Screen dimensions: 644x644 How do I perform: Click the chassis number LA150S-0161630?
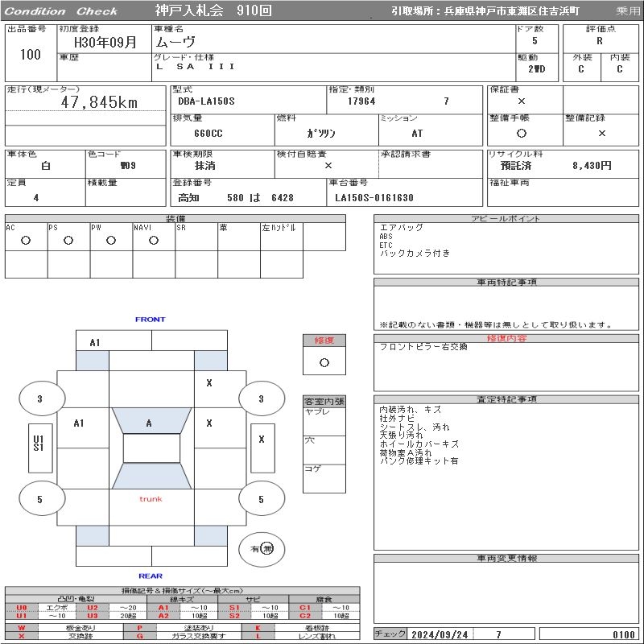tap(374, 198)
